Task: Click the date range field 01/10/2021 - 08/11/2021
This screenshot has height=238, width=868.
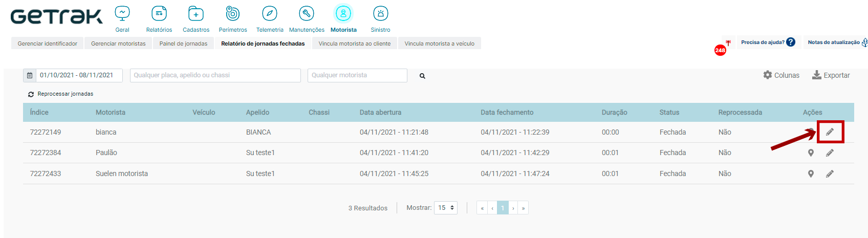Action: [79, 75]
